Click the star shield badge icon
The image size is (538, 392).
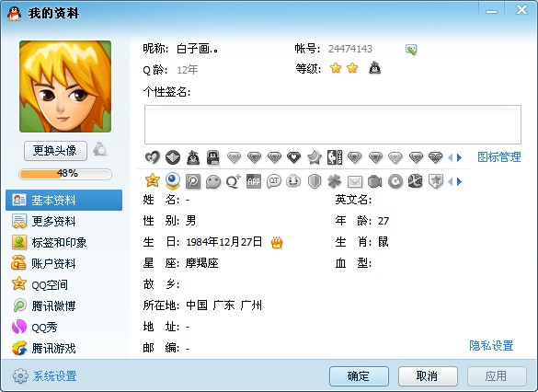436,181
